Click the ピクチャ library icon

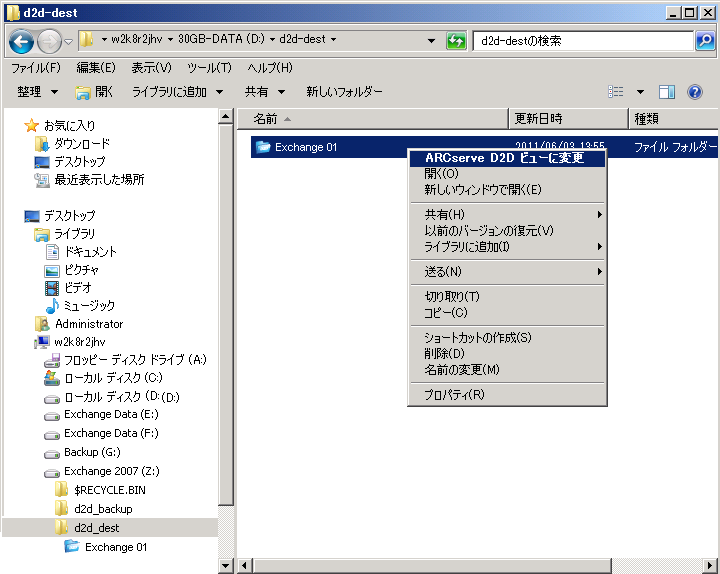pyautogui.click(x=52, y=270)
